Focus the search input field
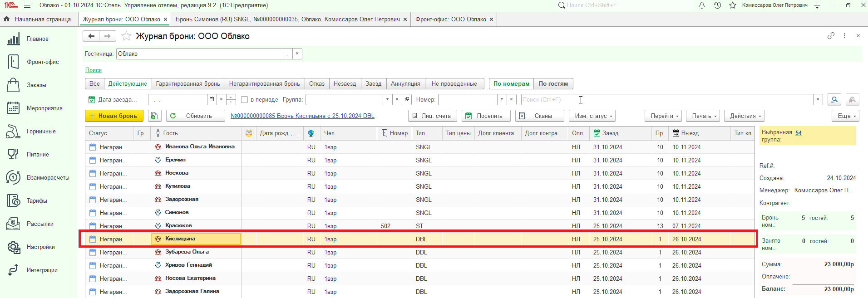Screen dimensions: 868x298 click(x=666, y=99)
